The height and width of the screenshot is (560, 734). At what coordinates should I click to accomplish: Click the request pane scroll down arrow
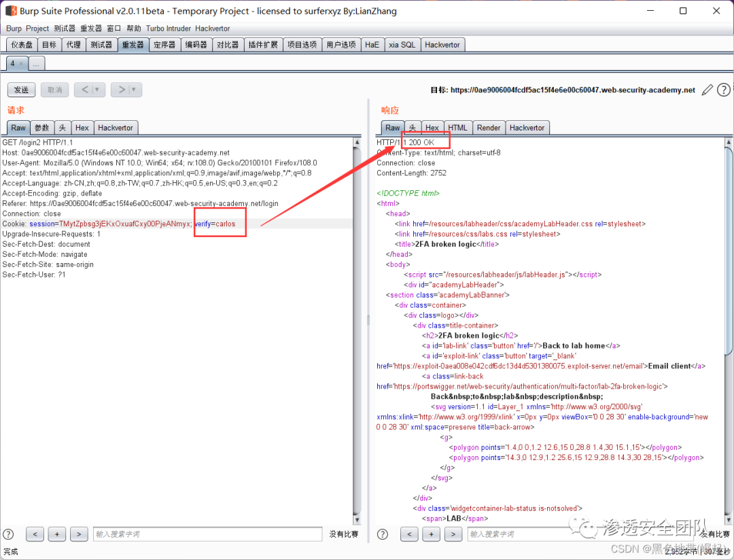357,520
